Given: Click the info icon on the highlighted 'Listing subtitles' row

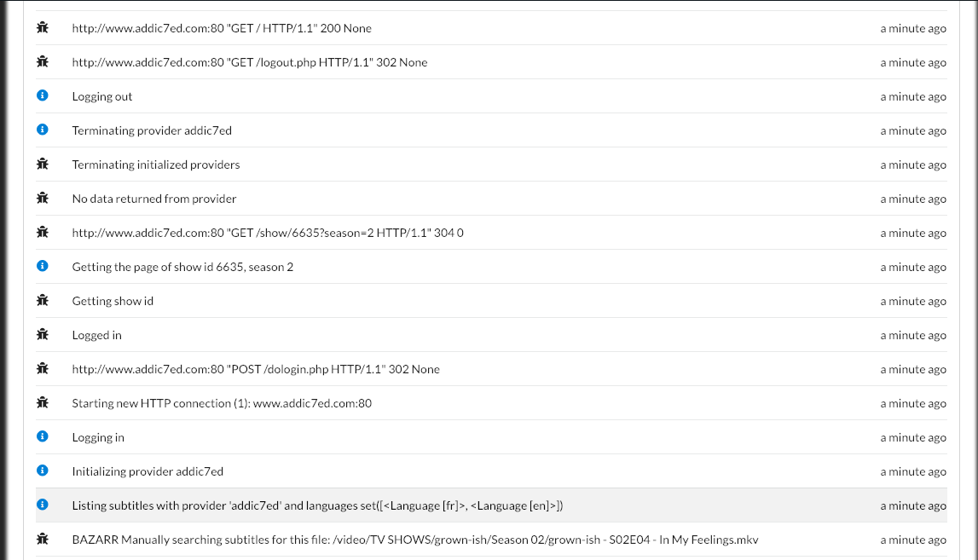Looking at the screenshot, I should point(42,505).
